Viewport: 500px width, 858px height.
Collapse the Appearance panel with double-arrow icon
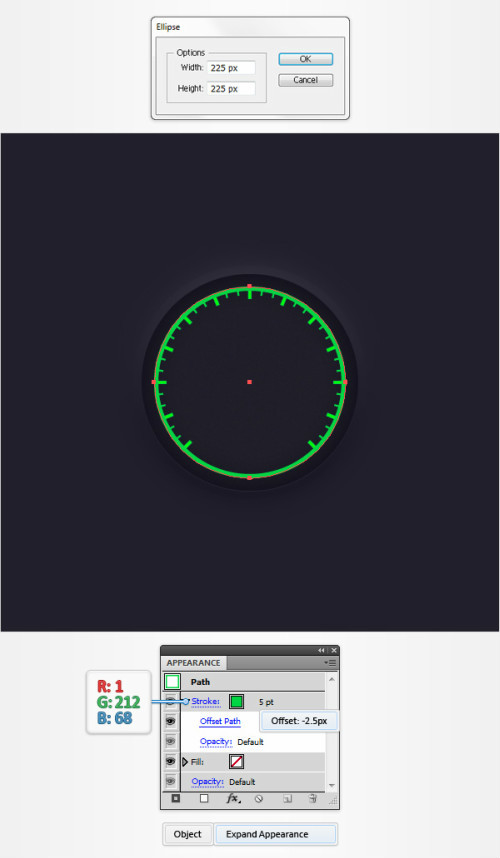(x=321, y=651)
